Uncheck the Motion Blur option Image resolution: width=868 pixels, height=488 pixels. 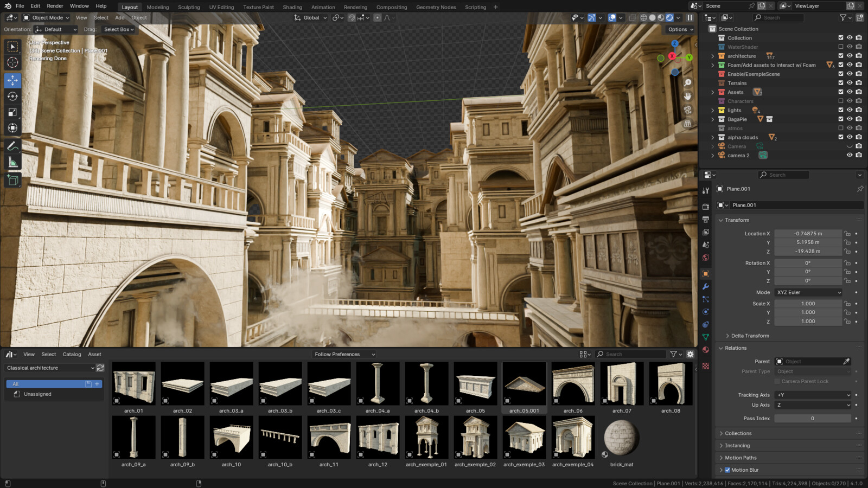point(727,470)
